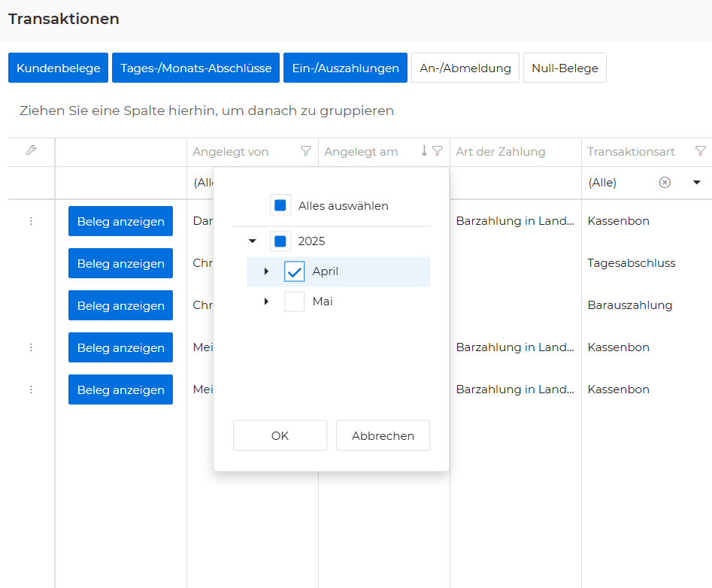The width and height of the screenshot is (712, 588).
Task: Open row menu dots for first Kassenbon row
Action: [31, 221]
